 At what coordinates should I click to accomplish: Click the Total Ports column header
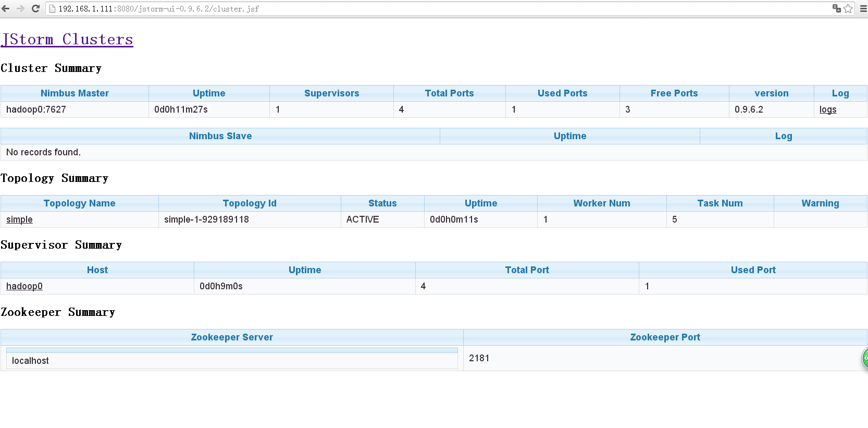[449, 93]
